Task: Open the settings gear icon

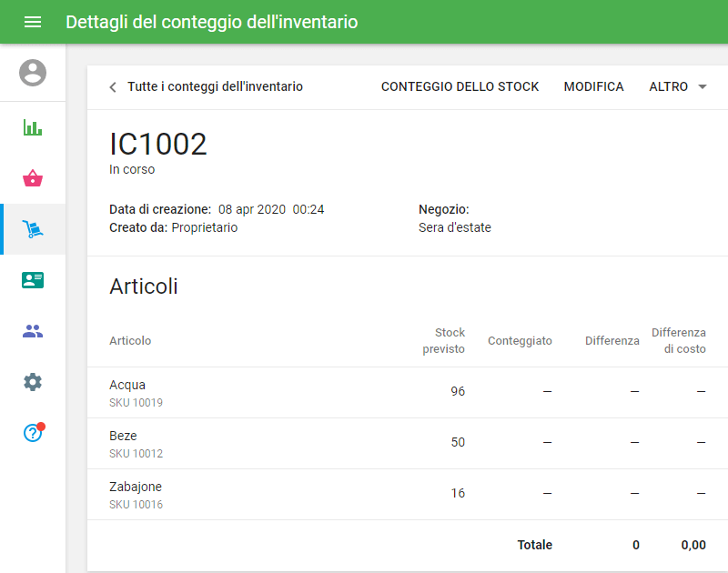Action: (33, 382)
